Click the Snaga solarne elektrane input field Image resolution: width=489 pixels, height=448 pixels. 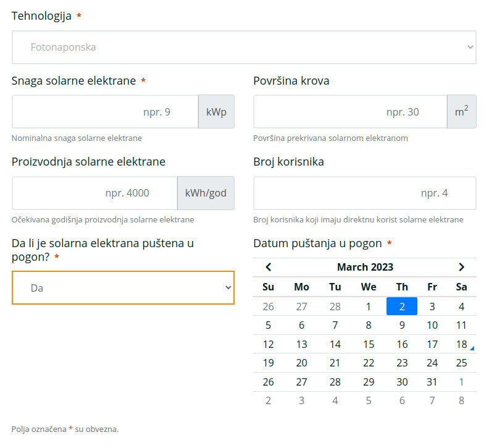coord(105,112)
